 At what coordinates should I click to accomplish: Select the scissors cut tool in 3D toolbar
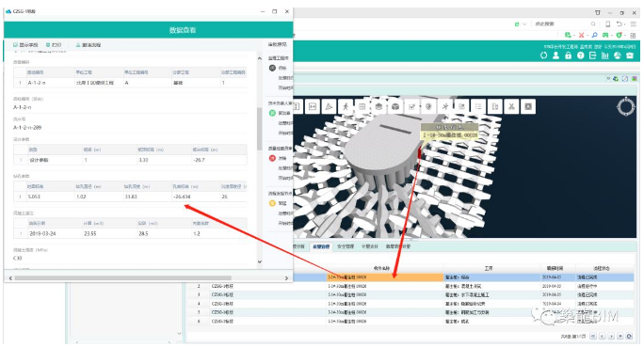[512, 106]
